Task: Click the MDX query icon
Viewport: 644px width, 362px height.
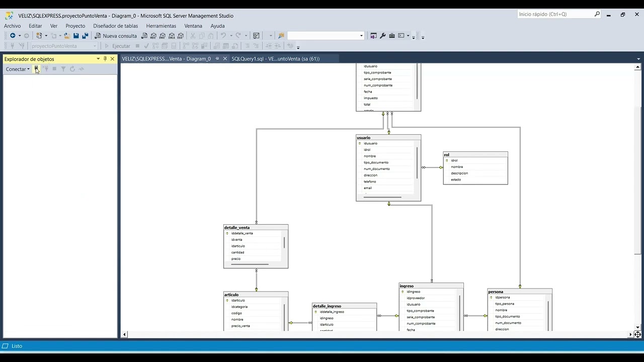Action: click(153, 36)
